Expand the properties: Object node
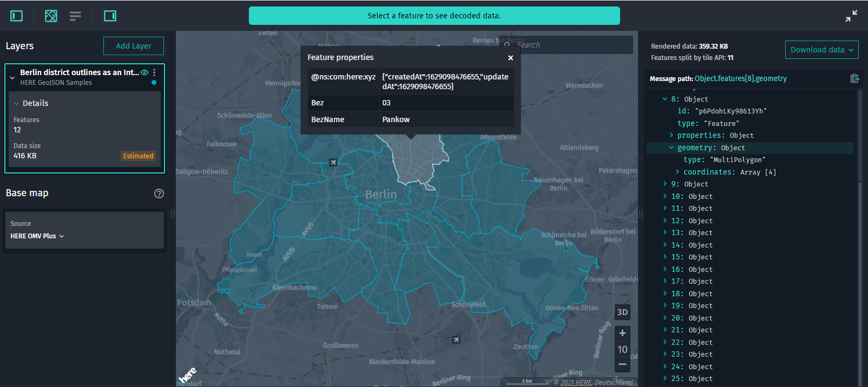This screenshot has height=387, width=868. 671,135
